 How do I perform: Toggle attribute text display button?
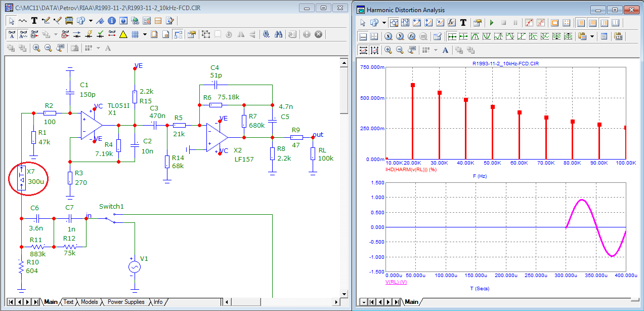coord(11,34)
